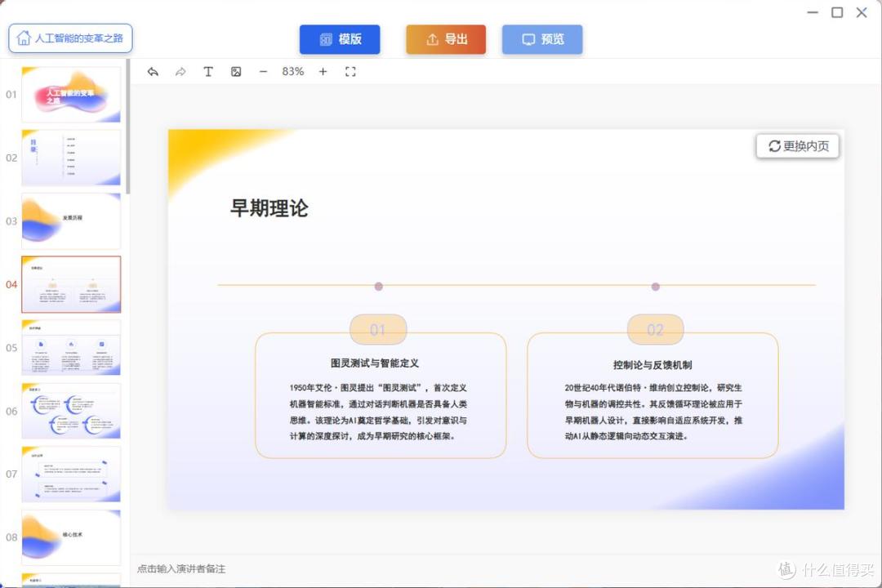Select slide 06 thumbnail

(x=71, y=411)
